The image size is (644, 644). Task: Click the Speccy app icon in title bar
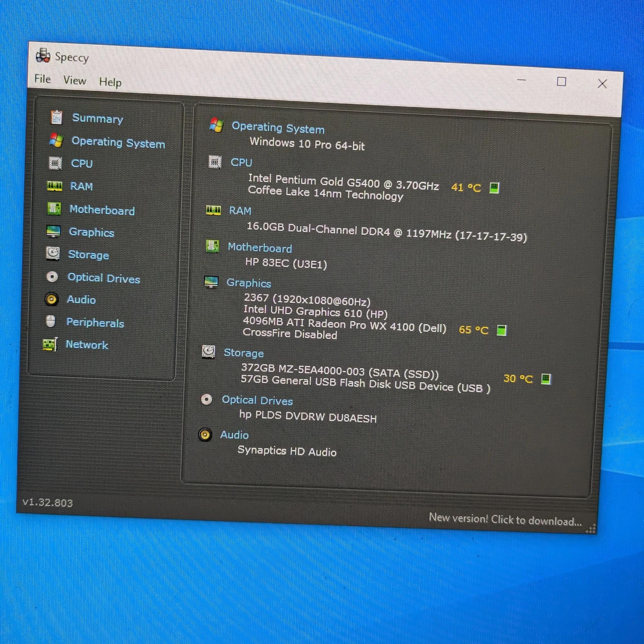(43, 56)
